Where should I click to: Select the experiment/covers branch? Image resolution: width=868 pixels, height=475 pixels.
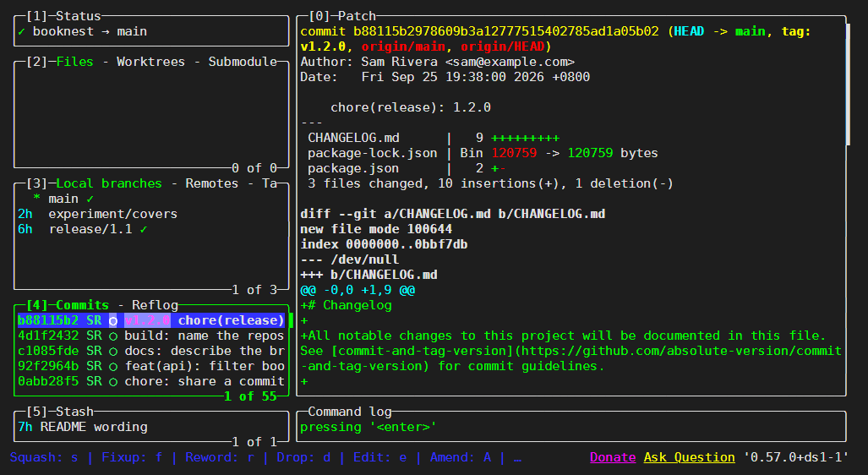(x=151, y=214)
